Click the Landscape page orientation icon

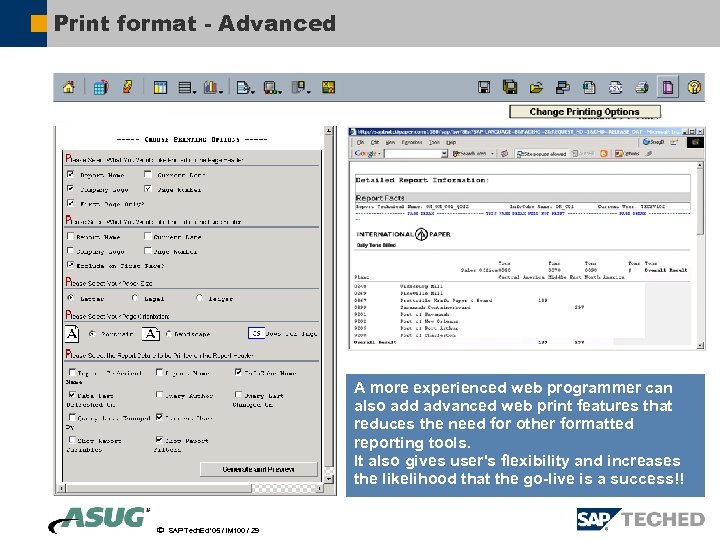coord(151,334)
